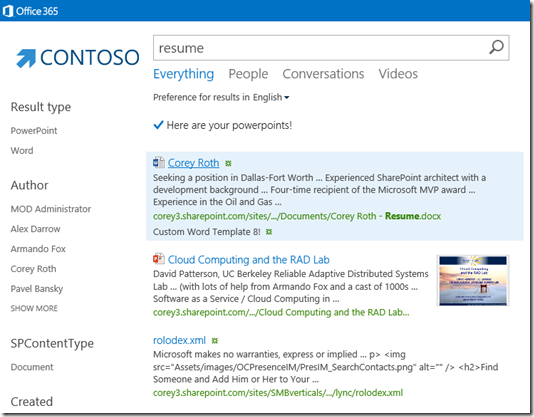Filter by author Pavel Bansky

coord(37,289)
